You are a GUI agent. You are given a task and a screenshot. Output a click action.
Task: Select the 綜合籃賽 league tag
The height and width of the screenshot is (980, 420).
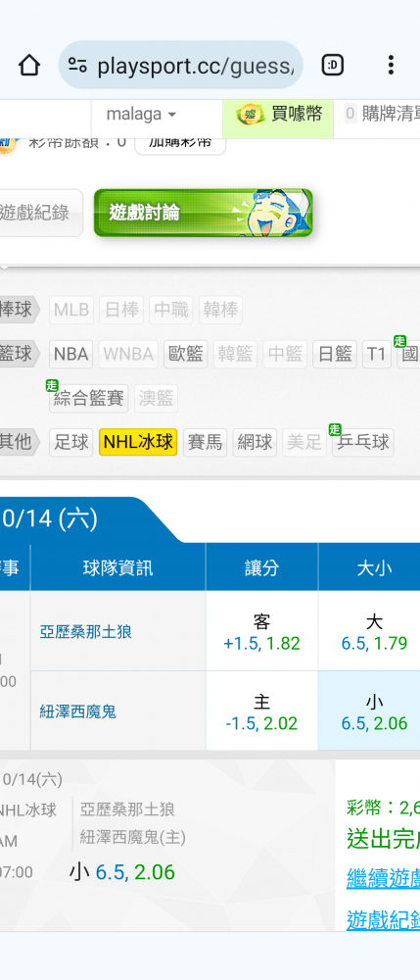coord(89,398)
